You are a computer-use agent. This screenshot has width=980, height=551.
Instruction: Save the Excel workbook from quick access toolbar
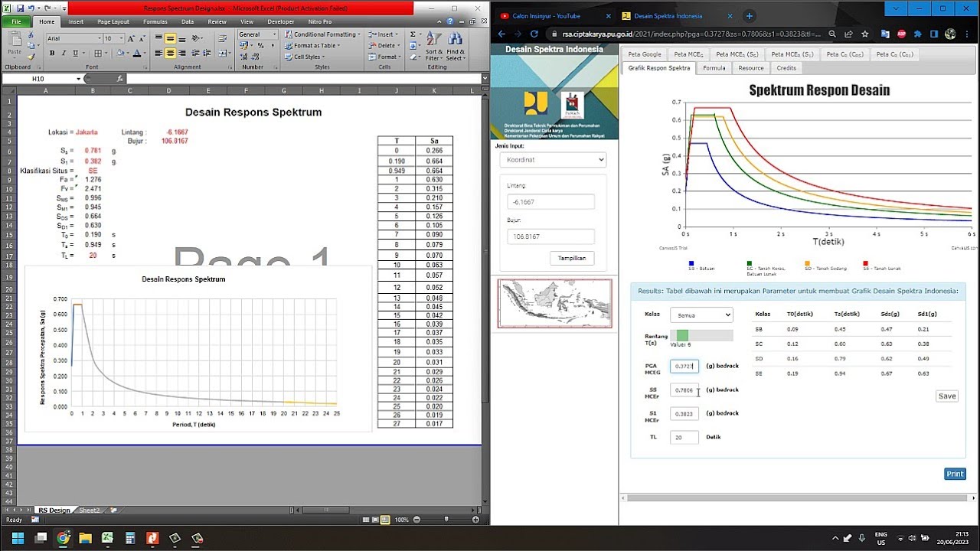coord(19,8)
